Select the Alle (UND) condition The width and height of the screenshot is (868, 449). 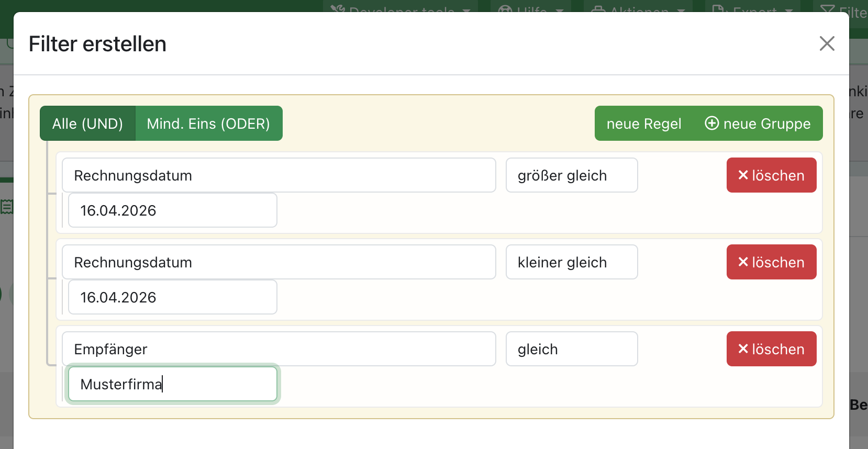pyautogui.click(x=87, y=124)
